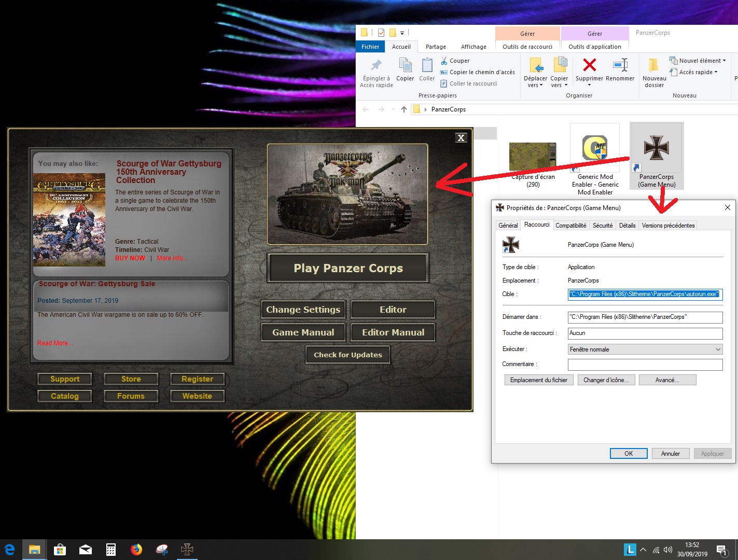738x560 pixels.
Task: Switch to Général tab in properties
Action: (508, 226)
